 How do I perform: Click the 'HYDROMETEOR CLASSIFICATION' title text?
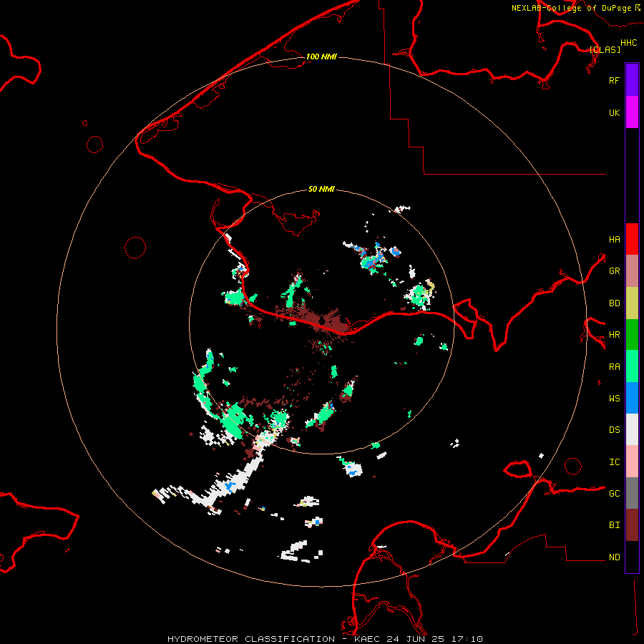[x=251, y=639]
